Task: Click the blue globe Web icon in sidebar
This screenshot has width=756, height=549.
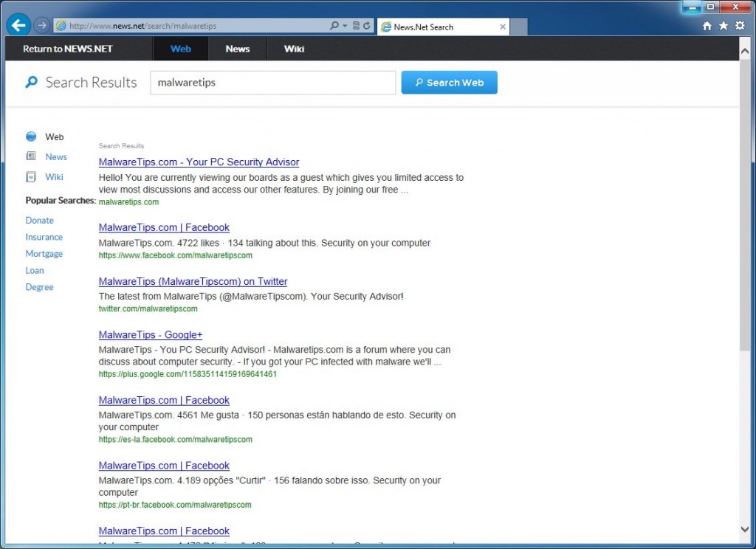Action: point(31,137)
